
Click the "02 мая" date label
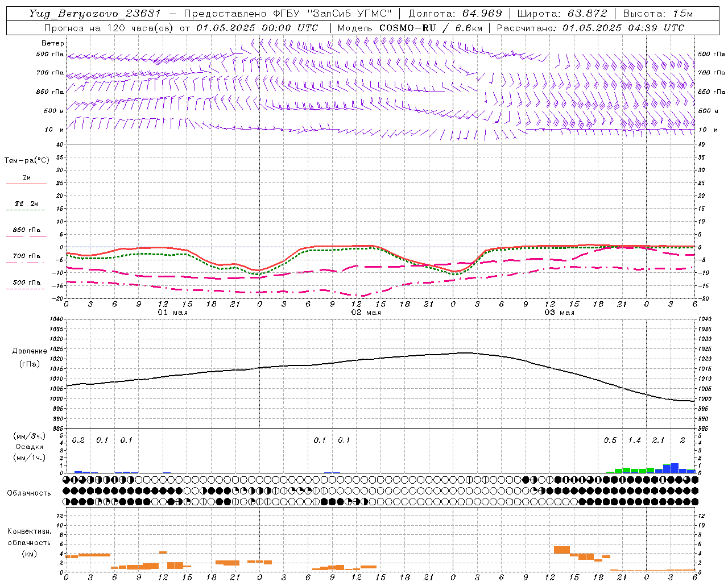click(366, 313)
